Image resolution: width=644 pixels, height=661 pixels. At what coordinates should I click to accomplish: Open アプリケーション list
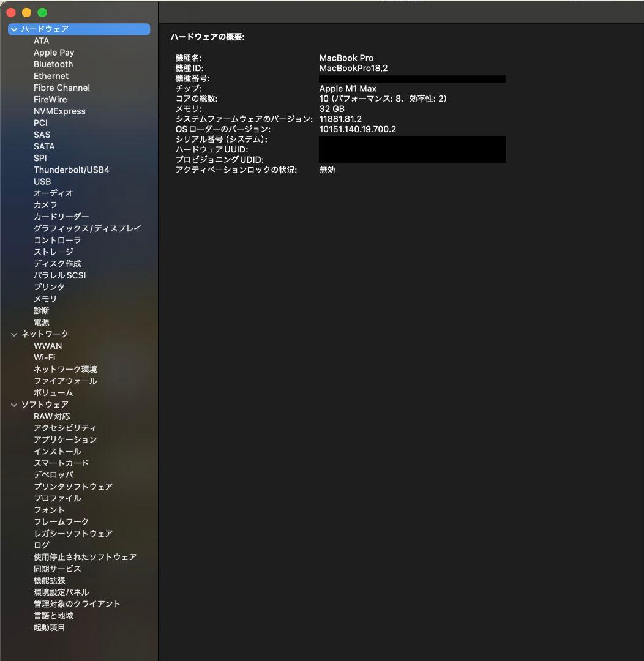[66, 439]
